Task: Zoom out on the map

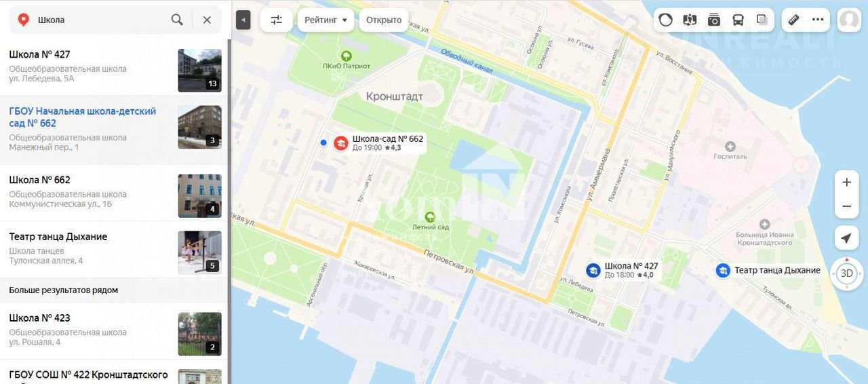Action: 846,206
